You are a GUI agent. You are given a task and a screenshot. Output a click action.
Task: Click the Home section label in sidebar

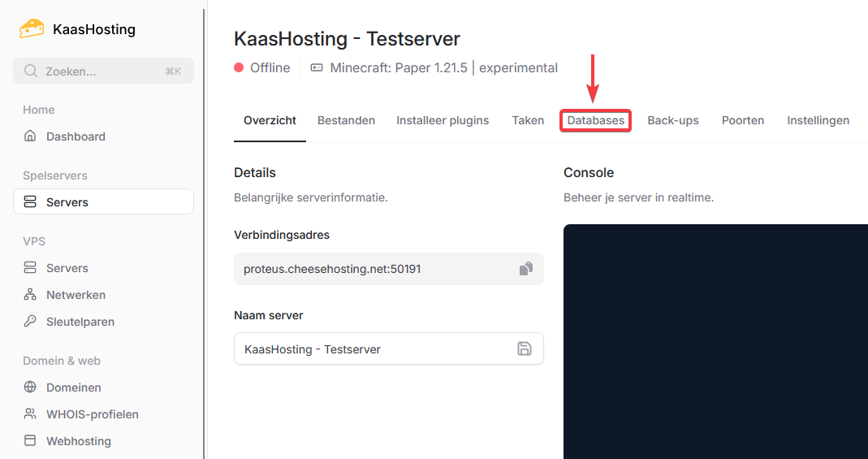pyautogui.click(x=39, y=110)
